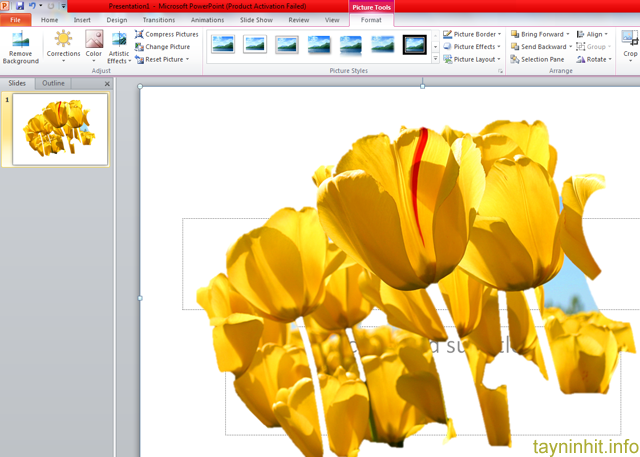Click the Crop tool
Viewport: 640px width, 457px height.
[629, 44]
